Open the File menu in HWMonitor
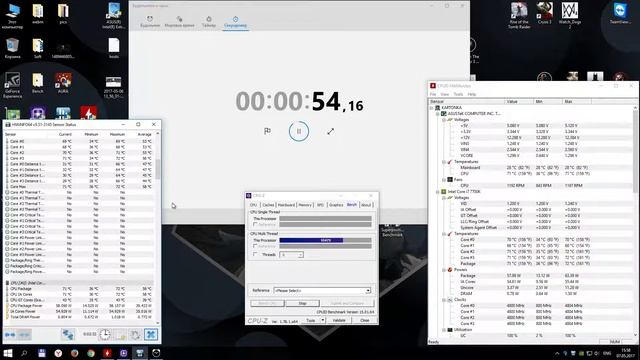Screen dimensions: 640x360 point(433,94)
